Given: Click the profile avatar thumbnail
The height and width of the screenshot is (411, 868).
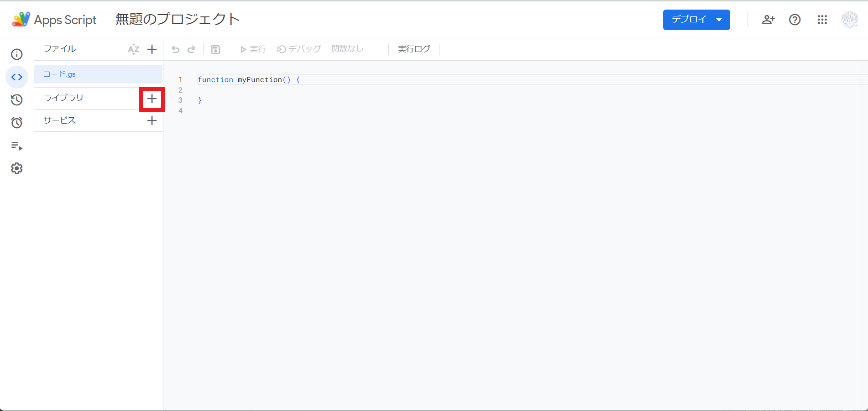Looking at the screenshot, I should point(849,20).
